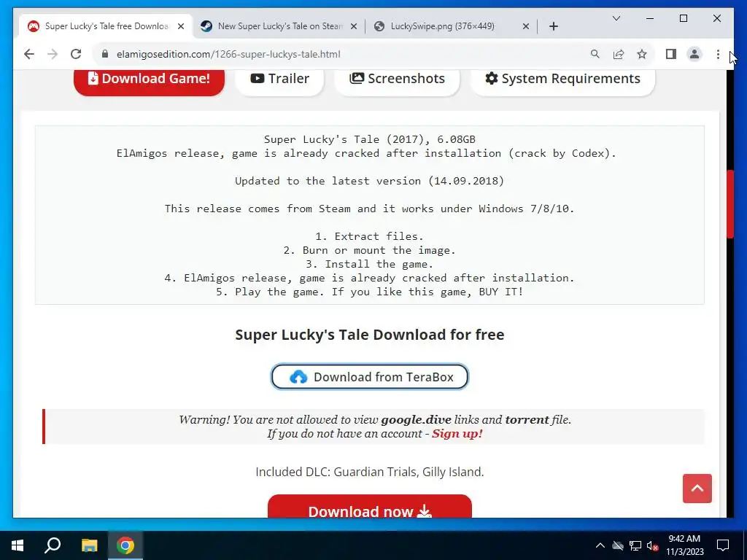Open the Windows Start menu
The height and width of the screenshot is (560, 747).
(x=18, y=545)
